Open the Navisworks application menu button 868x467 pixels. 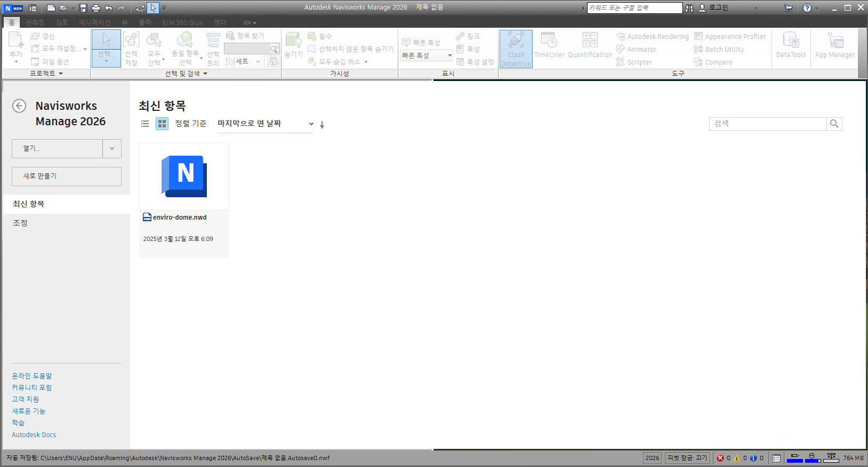[13, 8]
